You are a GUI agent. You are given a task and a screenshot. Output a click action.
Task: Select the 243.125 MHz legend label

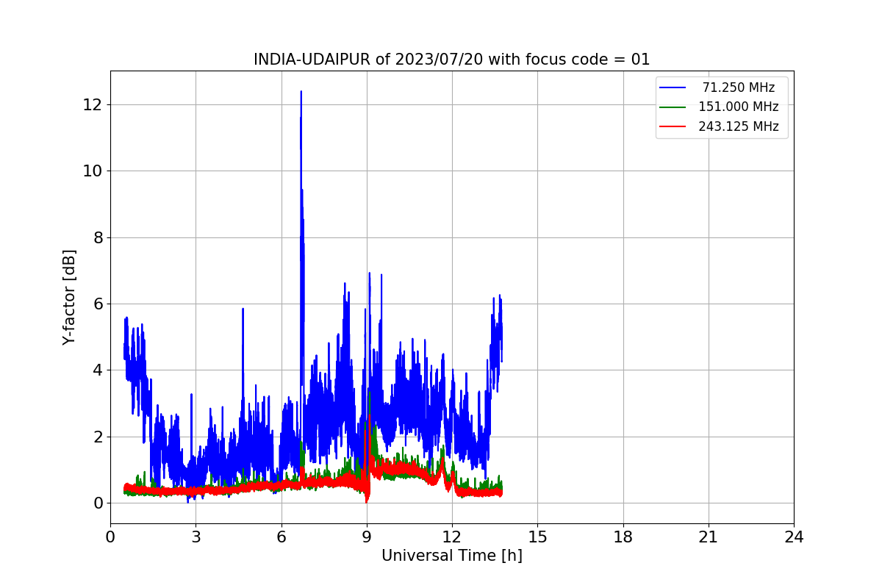pos(739,126)
